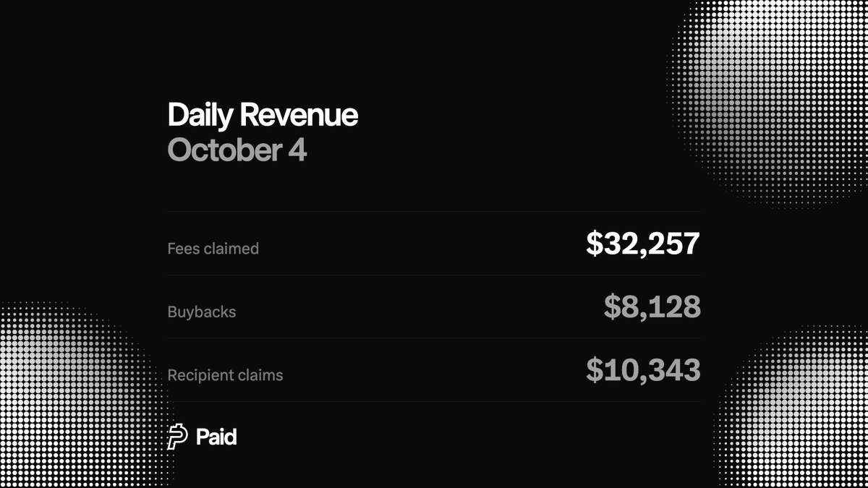This screenshot has height=488, width=868.
Task: Click the divider line below Recipient claims
Action: [x=434, y=402]
